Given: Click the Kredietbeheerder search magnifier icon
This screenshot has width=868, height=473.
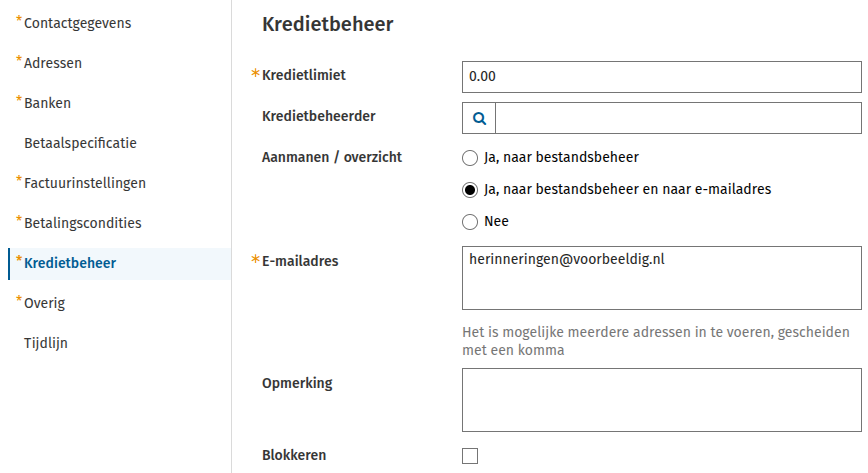Looking at the screenshot, I should [479, 118].
